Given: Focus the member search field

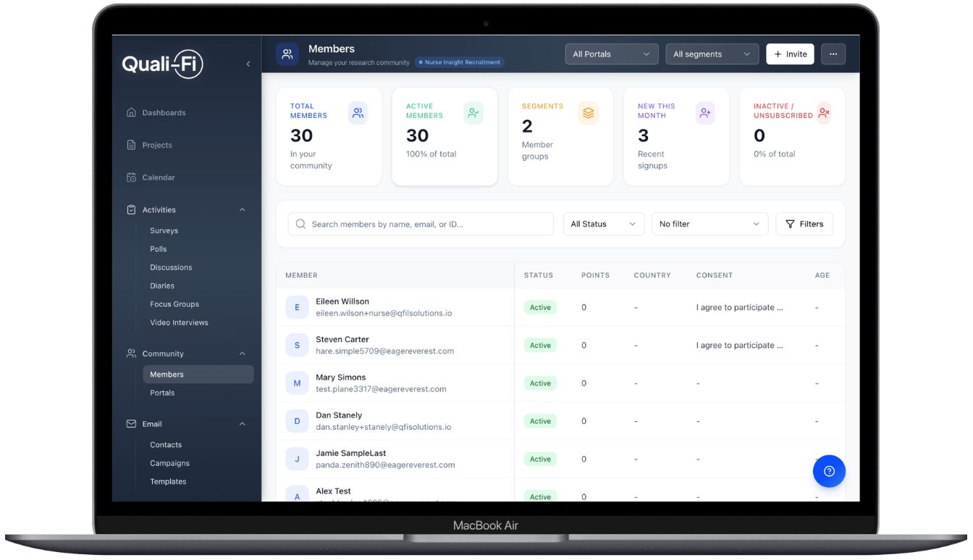Looking at the screenshot, I should (x=421, y=224).
